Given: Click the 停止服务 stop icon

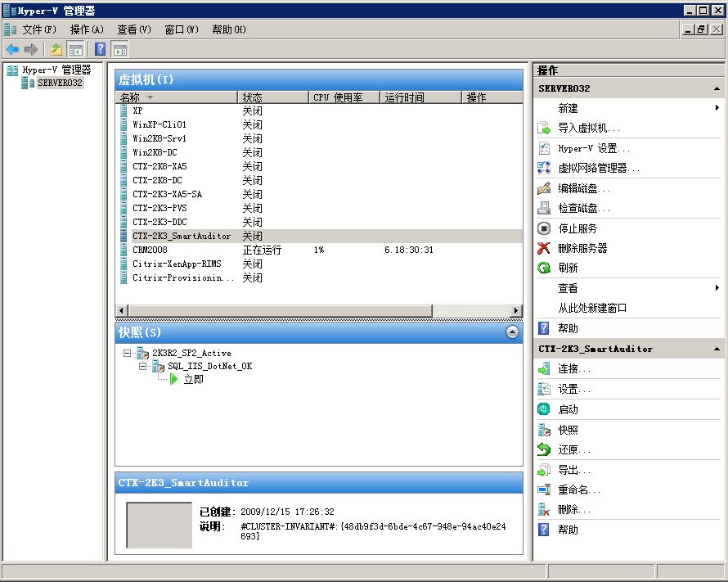Looking at the screenshot, I should click(544, 228).
